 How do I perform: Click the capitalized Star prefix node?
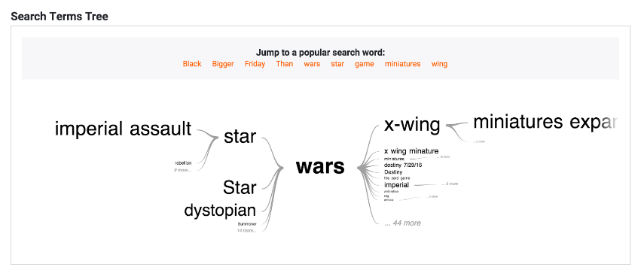click(240, 187)
